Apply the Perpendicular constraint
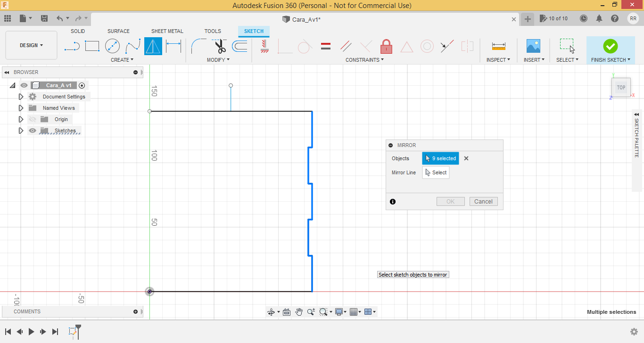644x343 pixels. (x=366, y=46)
